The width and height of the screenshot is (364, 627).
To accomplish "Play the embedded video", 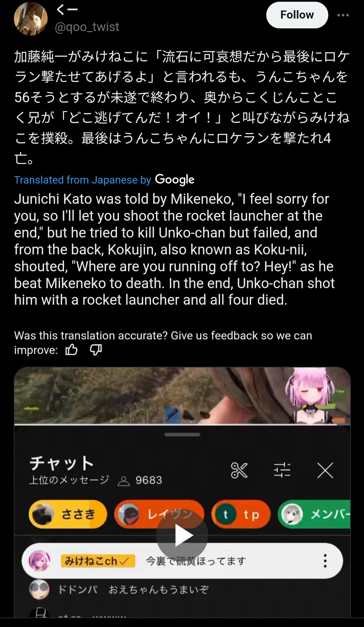I will coord(182,535).
